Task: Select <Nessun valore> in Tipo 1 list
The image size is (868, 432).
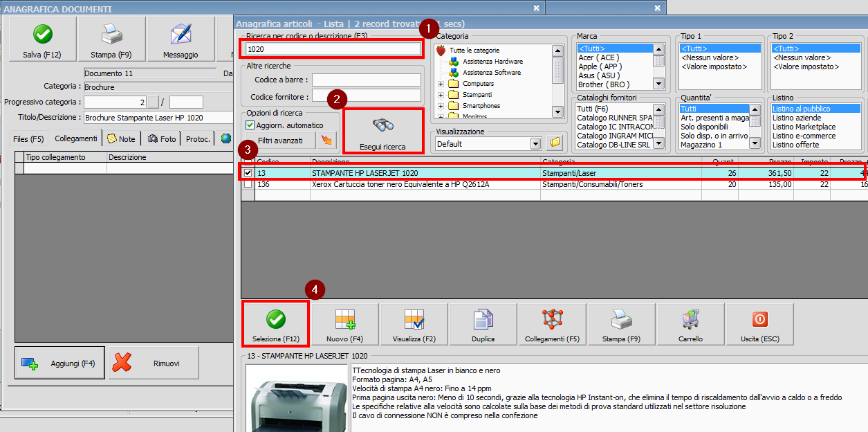Action: (x=710, y=57)
